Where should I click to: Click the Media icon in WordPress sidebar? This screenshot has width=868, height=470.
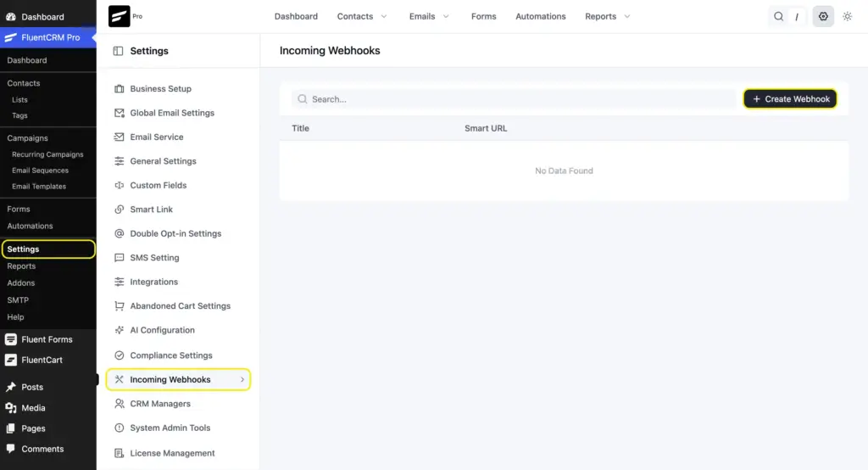click(x=10, y=408)
